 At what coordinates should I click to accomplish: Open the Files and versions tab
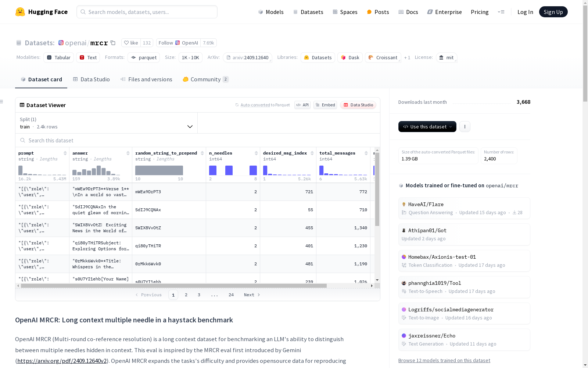click(146, 79)
